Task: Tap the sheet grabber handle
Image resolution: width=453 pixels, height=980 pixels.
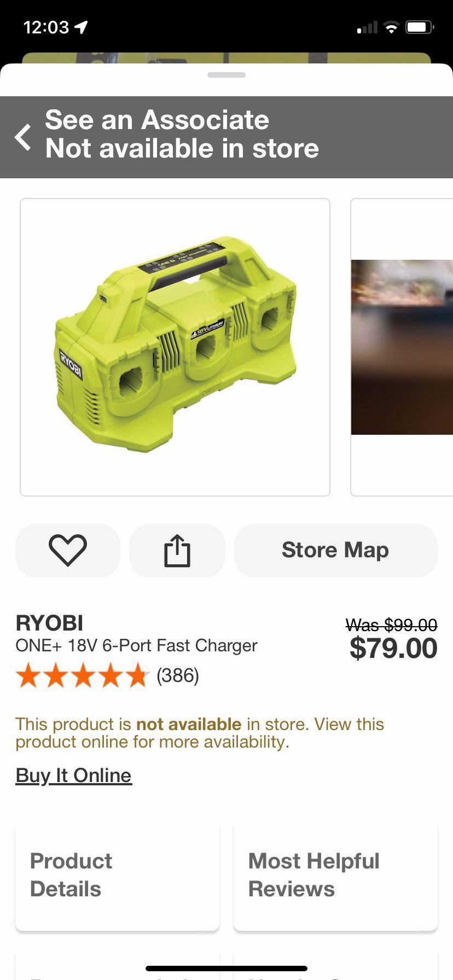Action: 226,75
